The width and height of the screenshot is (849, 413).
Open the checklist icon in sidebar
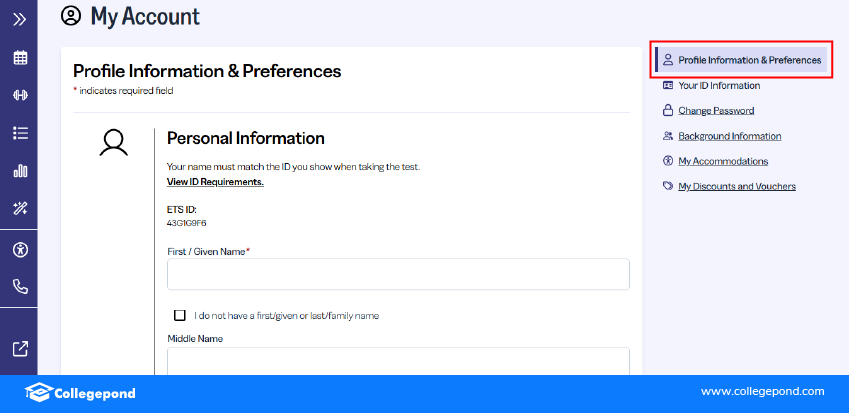coord(19,133)
